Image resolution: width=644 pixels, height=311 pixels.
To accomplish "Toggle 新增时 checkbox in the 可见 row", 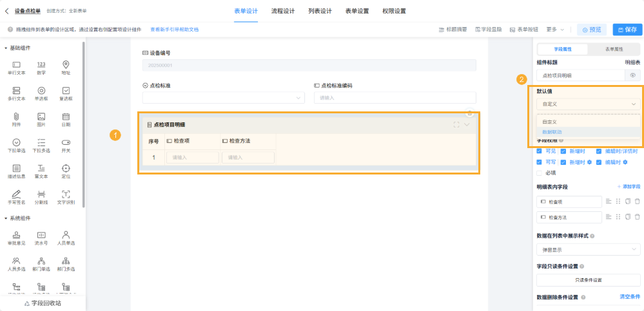I will pos(563,151).
